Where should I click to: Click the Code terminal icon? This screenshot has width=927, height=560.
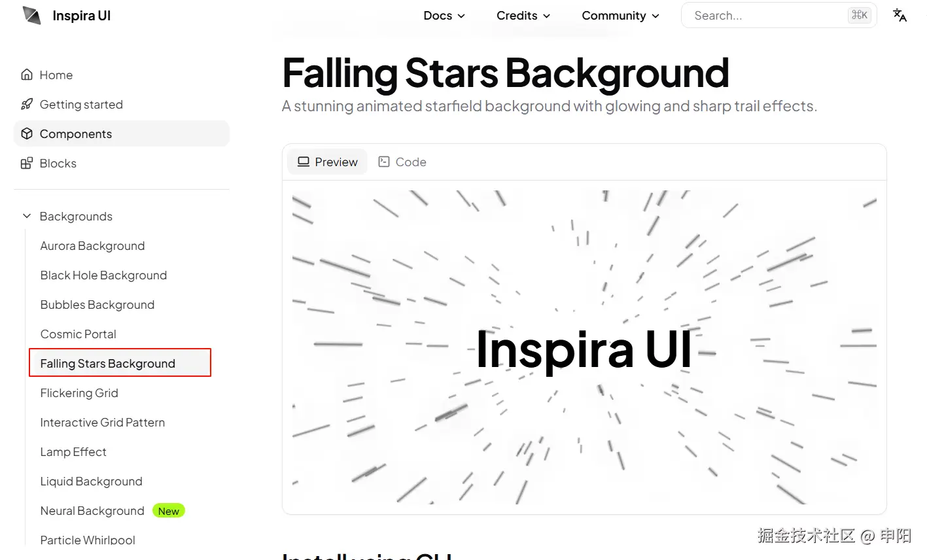tap(384, 162)
